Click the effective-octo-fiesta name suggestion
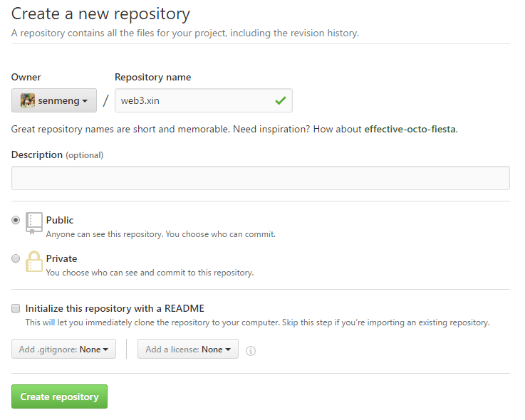The image size is (525, 420). 410,129
